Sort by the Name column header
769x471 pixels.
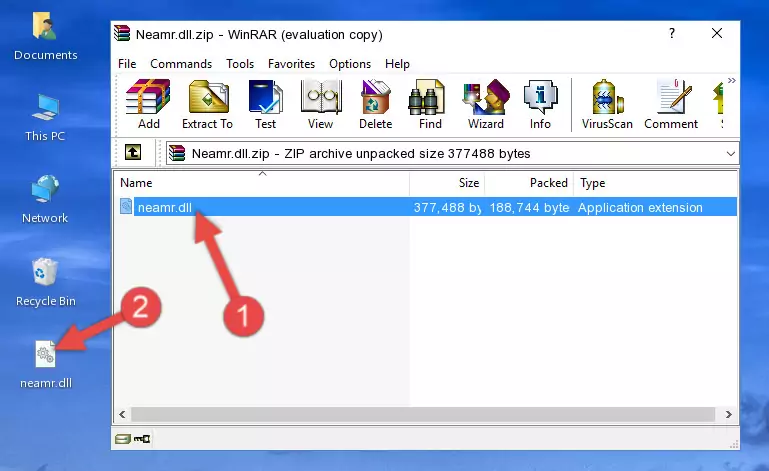point(262,183)
